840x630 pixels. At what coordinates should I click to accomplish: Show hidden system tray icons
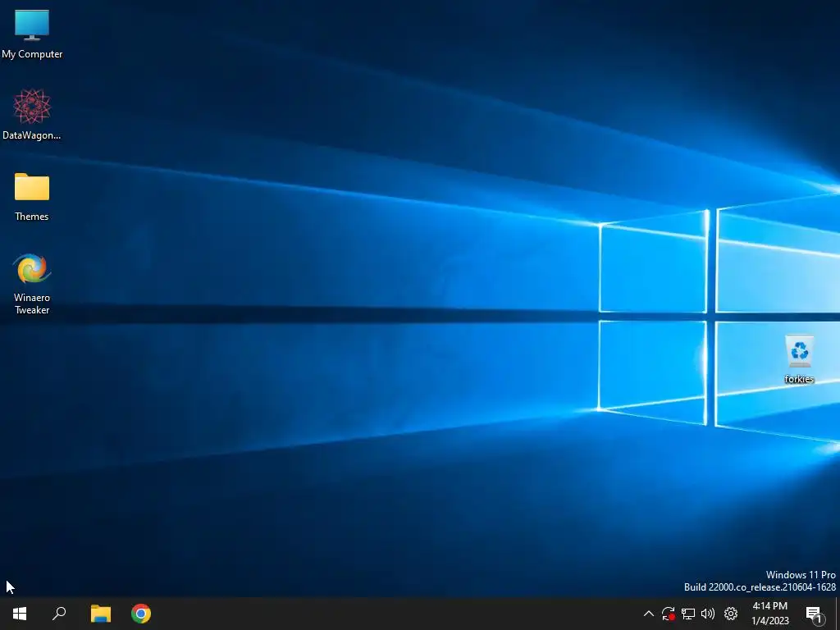(648, 614)
